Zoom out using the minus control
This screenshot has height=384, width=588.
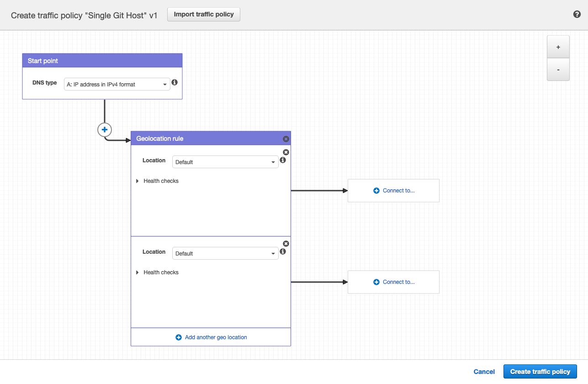tap(558, 69)
